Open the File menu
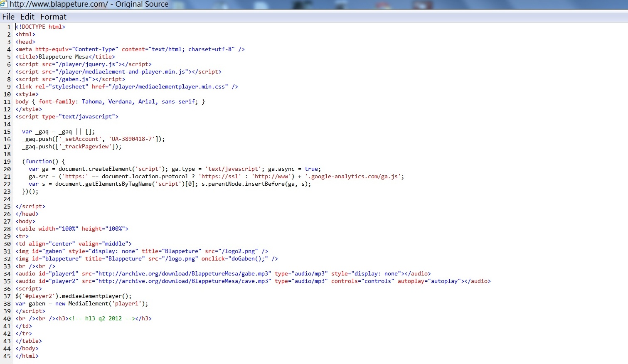 tap(8, 17)
